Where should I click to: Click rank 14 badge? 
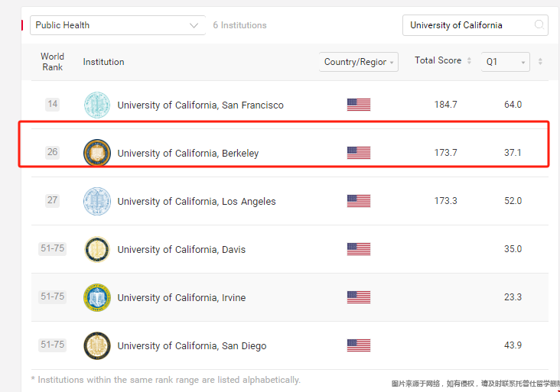53,104
